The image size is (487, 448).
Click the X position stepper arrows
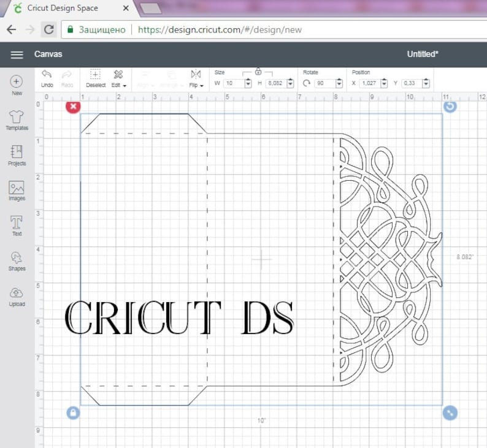(384, 83)
